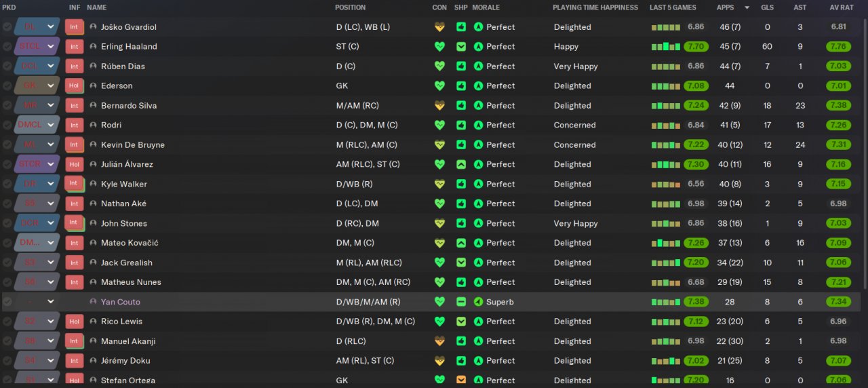Click the person icon beside Kevin De Bruyne
Screen dimensions: 868x388
pyautogui.click(x=93, y=145)
